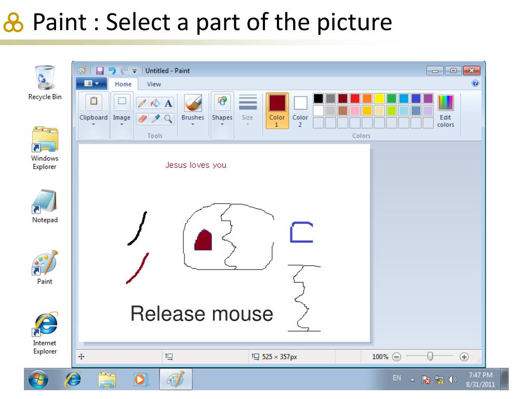Select the Color picker eyedropper tool
The height and width of the screenshot is (399, 532).
pos(155,119)
